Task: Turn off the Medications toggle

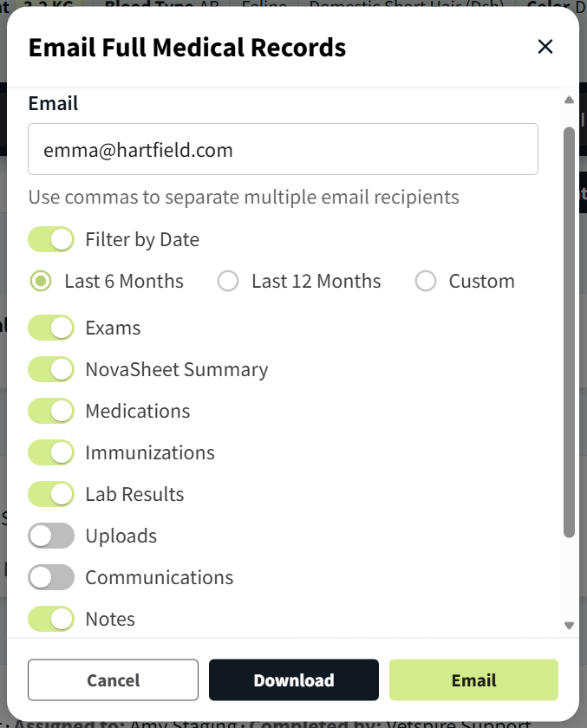Action: tap(51, 411)
